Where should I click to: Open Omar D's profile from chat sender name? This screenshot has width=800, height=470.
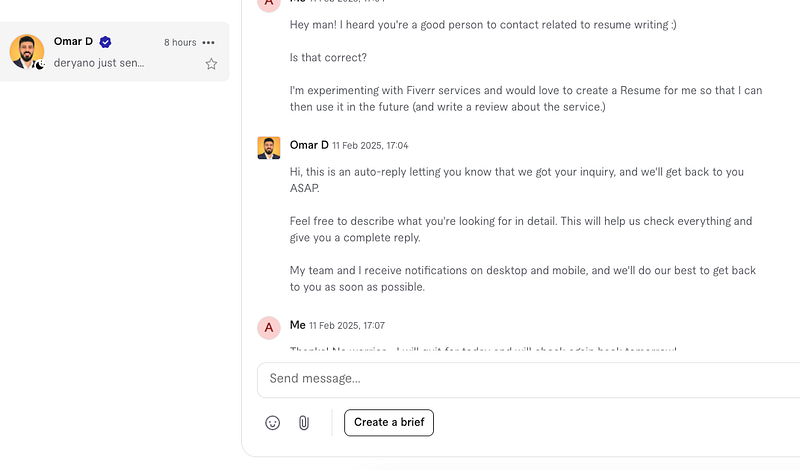(309, 145)
